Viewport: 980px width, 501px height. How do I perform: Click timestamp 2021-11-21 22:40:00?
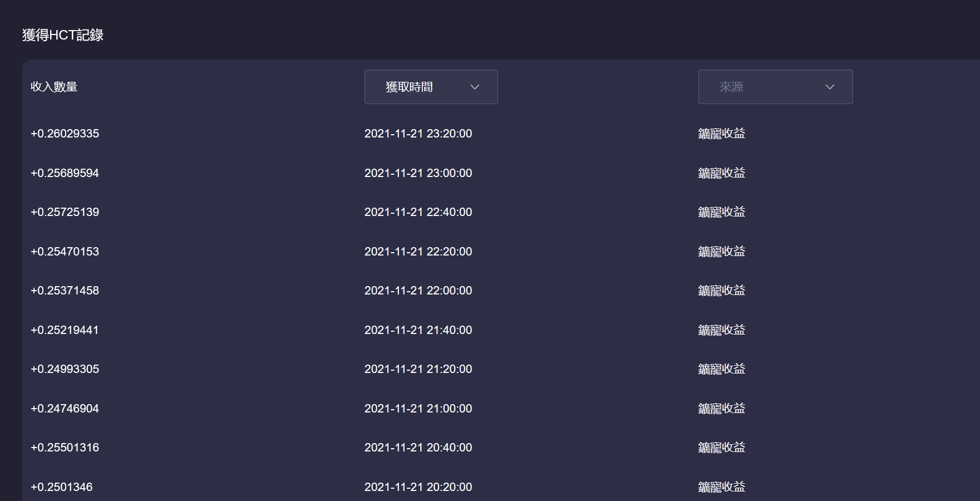click(x=418, y=212)
